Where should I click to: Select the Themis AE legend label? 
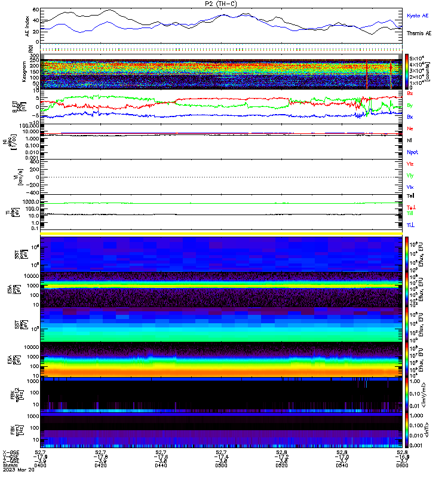coord(419,33)
